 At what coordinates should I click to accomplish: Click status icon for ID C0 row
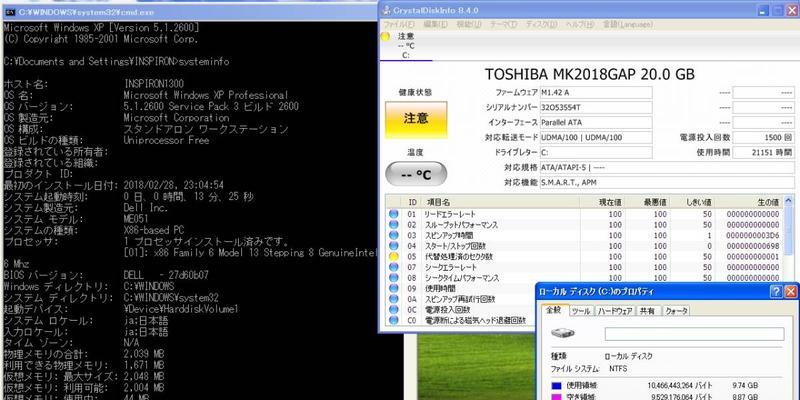[x=393, y=320]
